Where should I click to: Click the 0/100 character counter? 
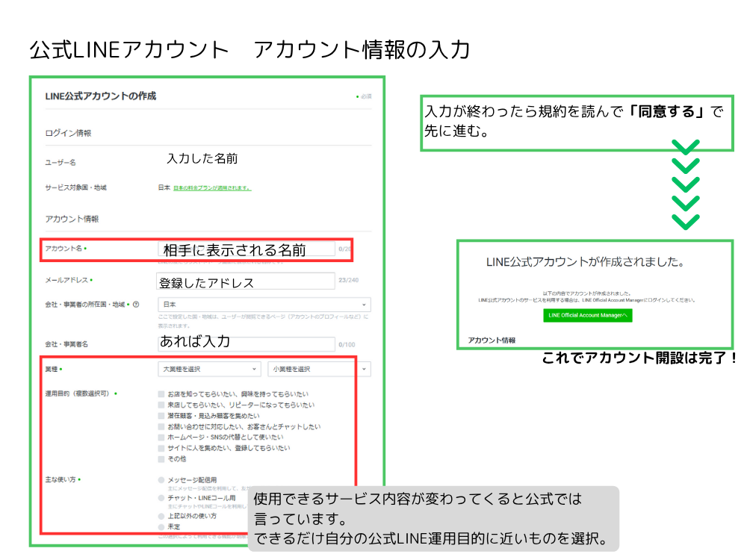347,345
